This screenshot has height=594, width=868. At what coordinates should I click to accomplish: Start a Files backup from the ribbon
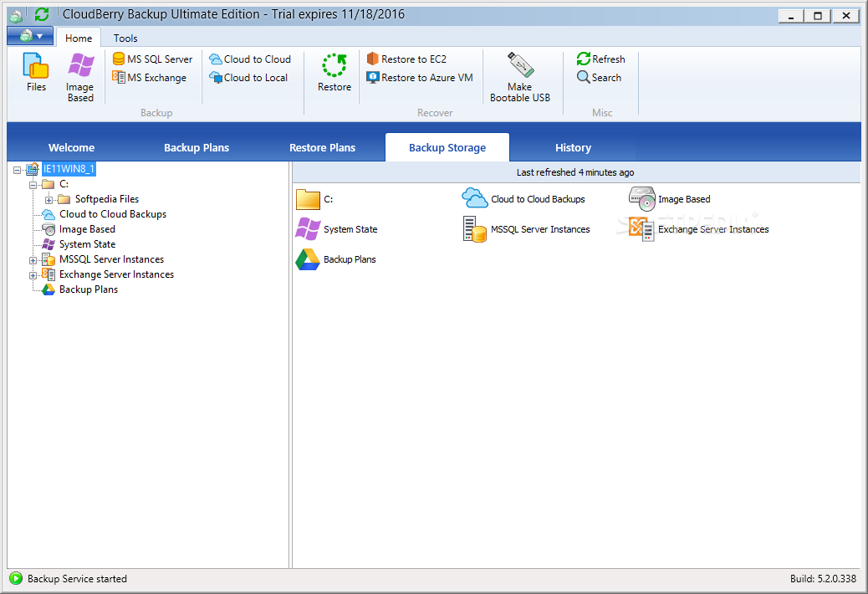(x=36, y=72)
